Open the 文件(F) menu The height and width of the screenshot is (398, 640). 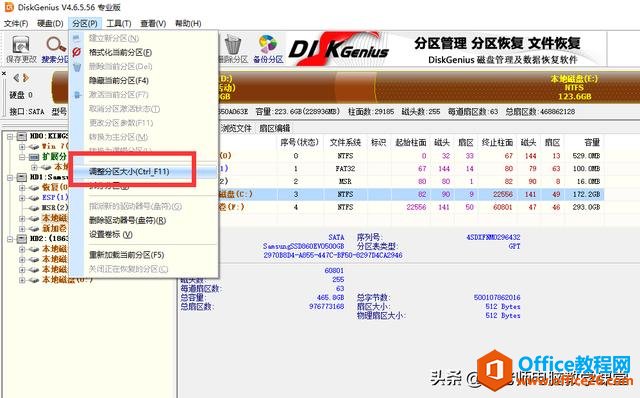[16, 24]
